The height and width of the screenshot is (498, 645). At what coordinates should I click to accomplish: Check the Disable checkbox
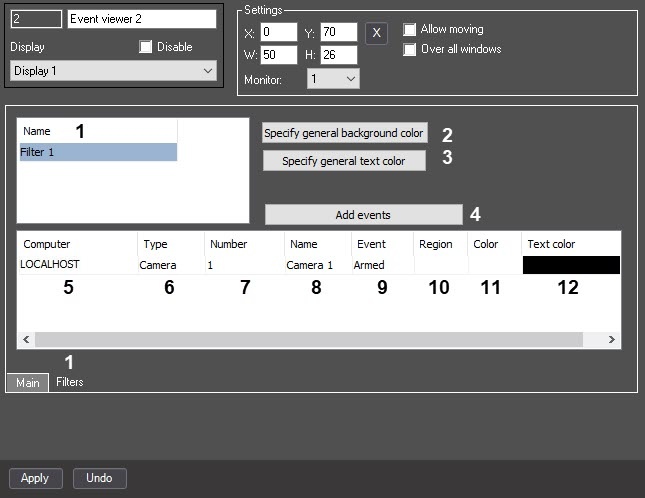145,46
